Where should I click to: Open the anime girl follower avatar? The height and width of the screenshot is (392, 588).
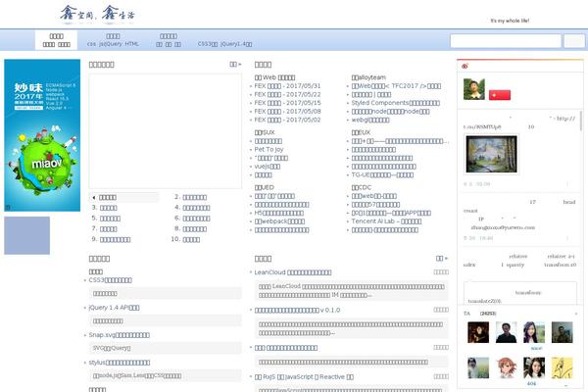click(x=507, y=367)
